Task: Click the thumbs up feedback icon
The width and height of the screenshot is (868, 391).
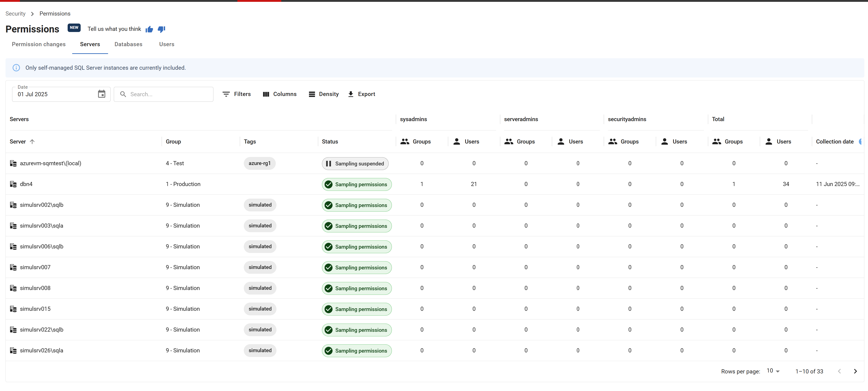Action: click(x=149, y=29)
